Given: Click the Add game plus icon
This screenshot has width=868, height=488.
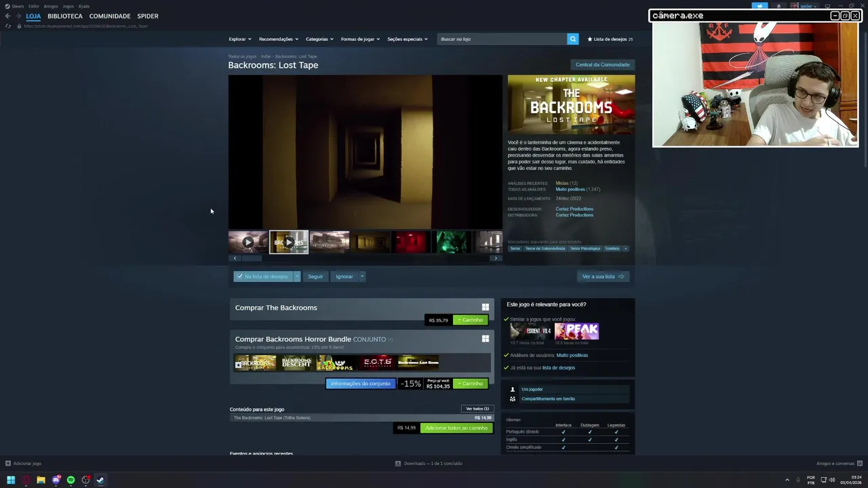Looking at the screenshot, I should click(x=8, y=464).
